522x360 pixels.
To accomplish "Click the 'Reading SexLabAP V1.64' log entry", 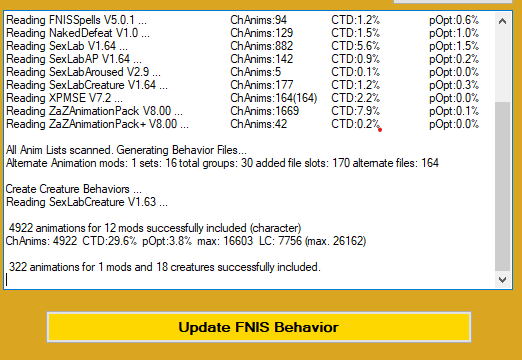I will [74, 59].
